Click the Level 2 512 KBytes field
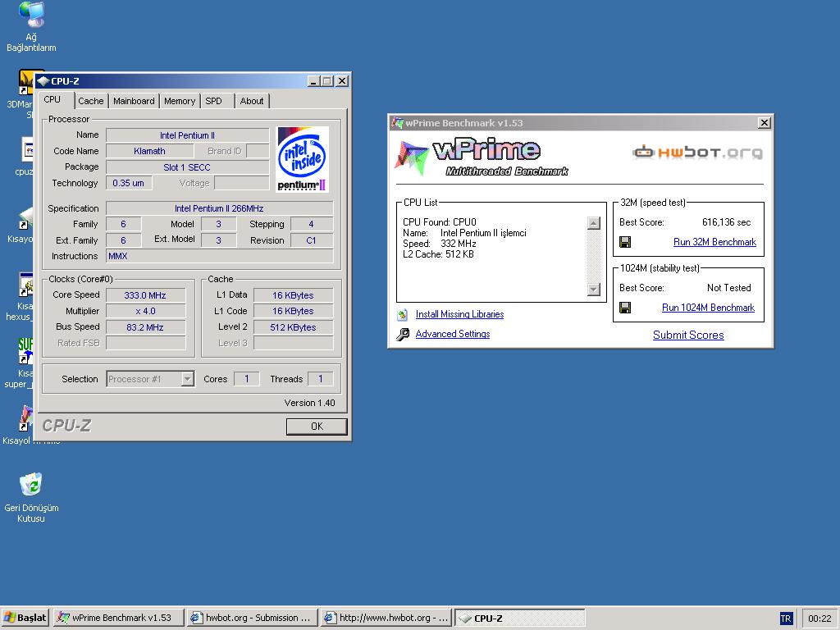The height and width of the screenshot is (630, 840). (293, 327)
